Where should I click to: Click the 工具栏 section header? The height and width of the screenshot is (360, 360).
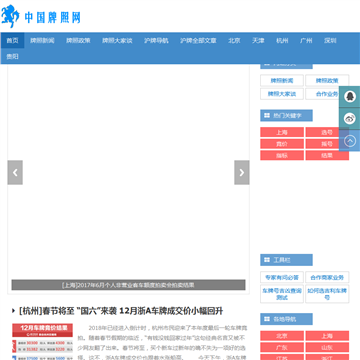point(286,260)
